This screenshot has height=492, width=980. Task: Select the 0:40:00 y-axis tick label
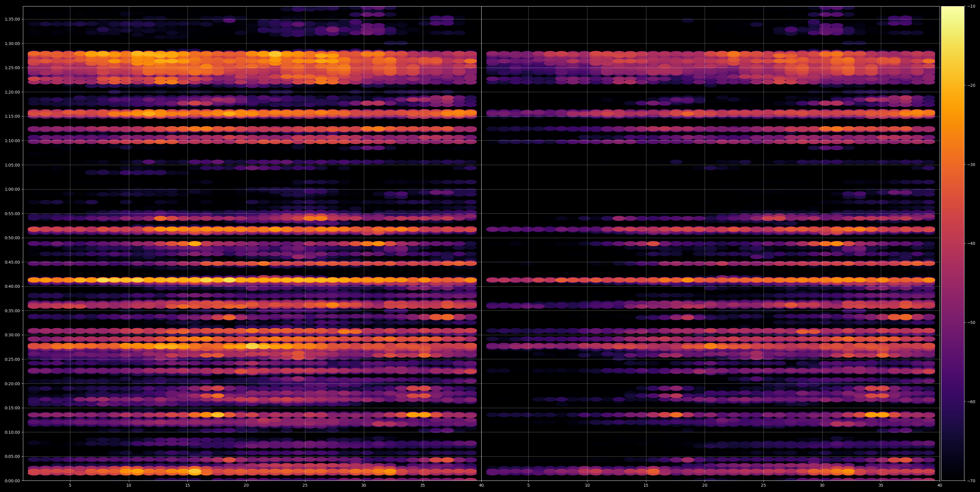click(12, 287)
